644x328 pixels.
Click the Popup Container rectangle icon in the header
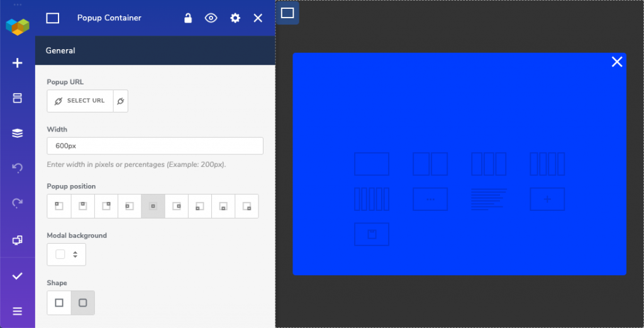click(x=53, y=18)
